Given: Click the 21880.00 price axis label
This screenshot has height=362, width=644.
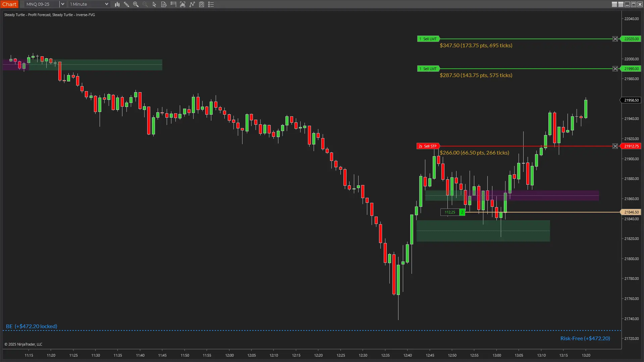Looking at the screenshot, I should pyautogui.click(x=631, y=179).
